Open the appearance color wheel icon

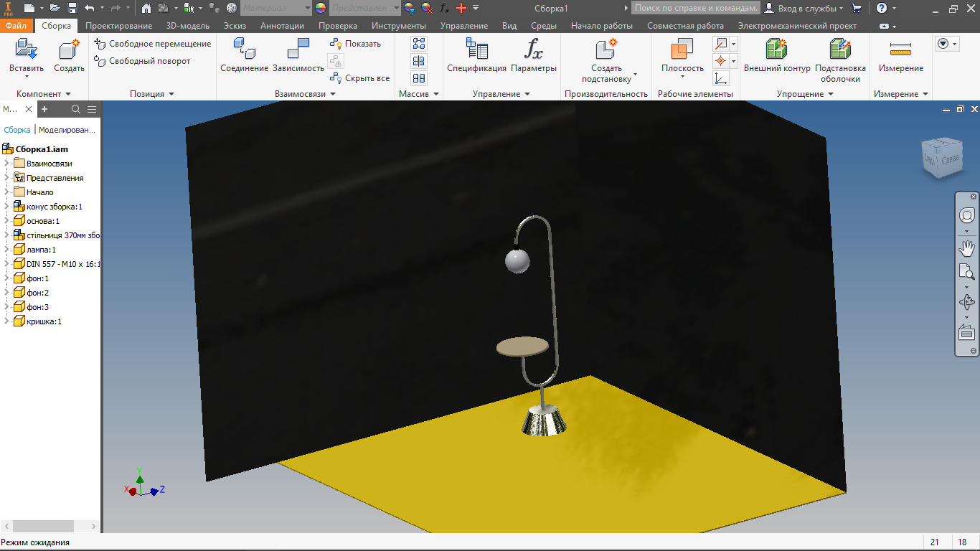click(320, 9)
